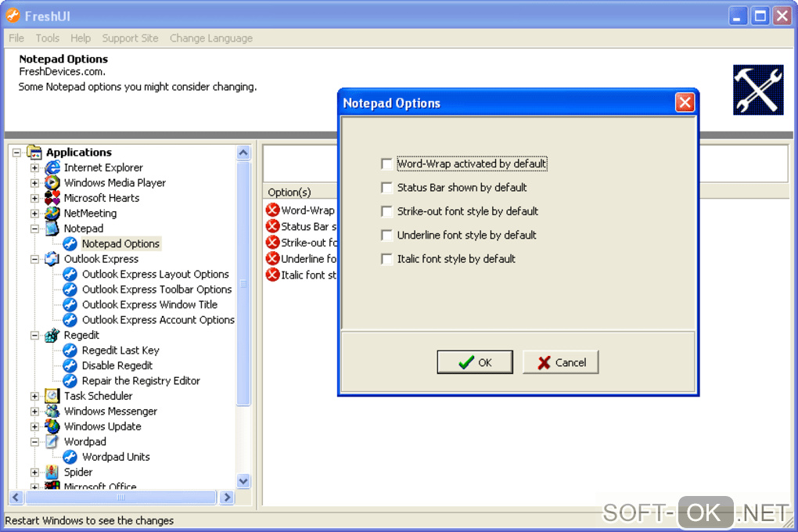Screen dimensions: 798x532
Task: Click the Wordpad document icon
Action: pyautogui.click(x=52, y=442)
